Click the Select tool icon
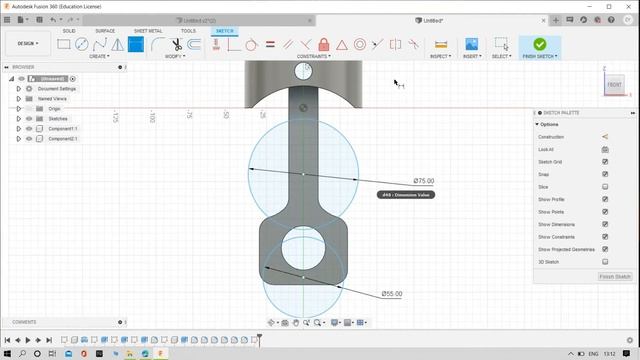The width and height of the screenshot is (640, 360). (x=501, y=44)
